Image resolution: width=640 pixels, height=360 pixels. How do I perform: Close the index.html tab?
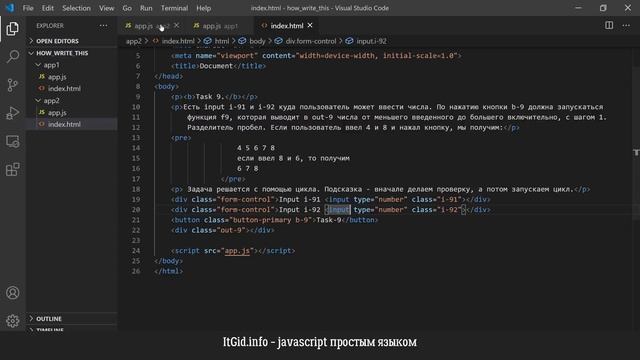tap(310, 25)
